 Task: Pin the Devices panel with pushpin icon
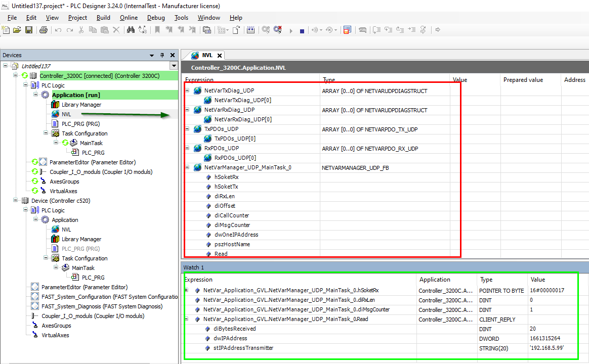pos(162,55)
